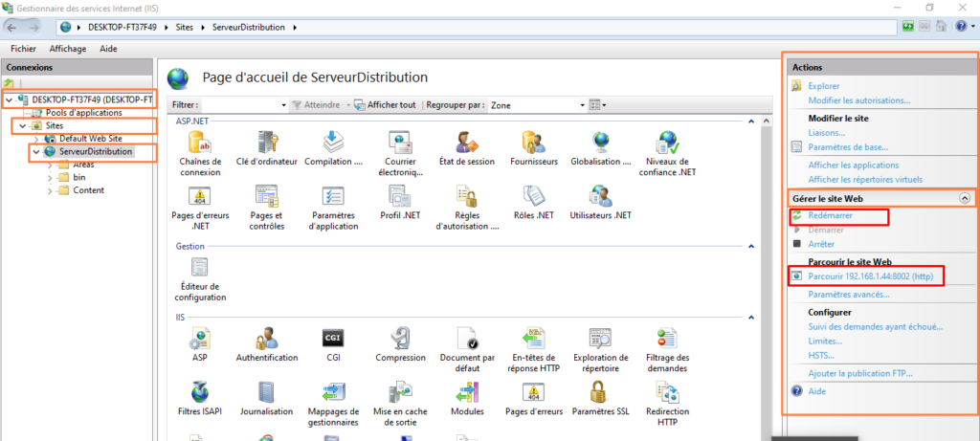Open the Utilisateurs .NET icon
This screenshot has height=441, width=980.
point(601,196)
